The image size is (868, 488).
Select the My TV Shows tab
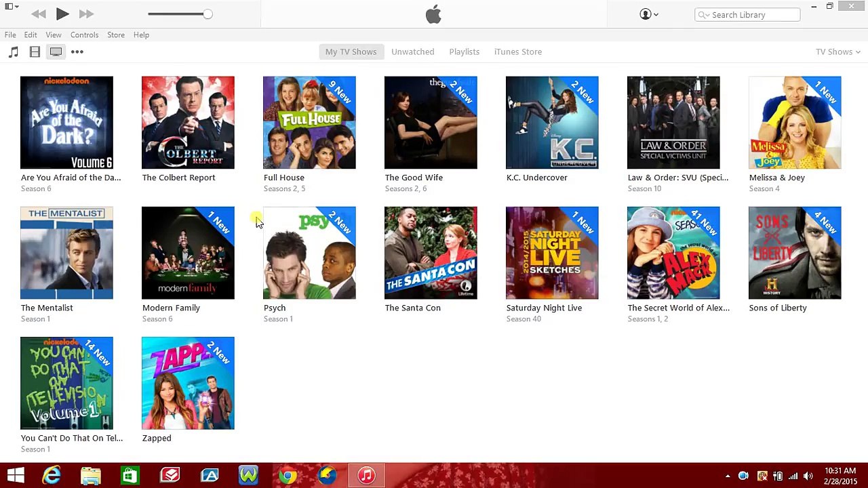coord(351,52)
